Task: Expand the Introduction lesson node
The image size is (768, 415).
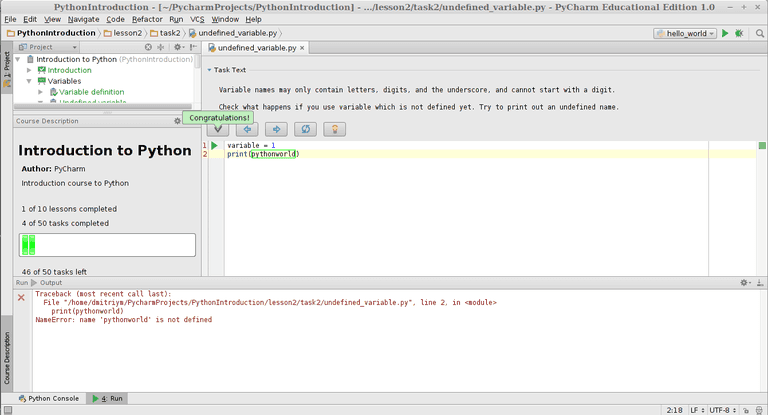Action: point(29,70)
